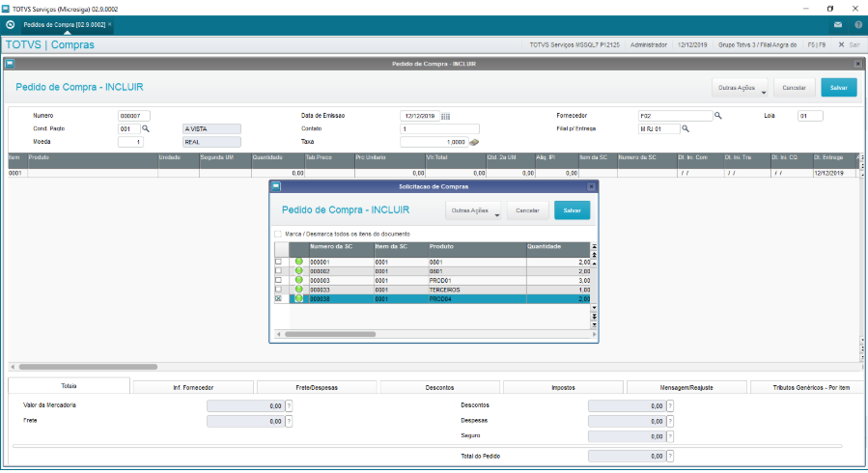Viewport: 868px width, 473px height.
Task: Click help icon beside Descontos value
Action: [x=670, y=406]
